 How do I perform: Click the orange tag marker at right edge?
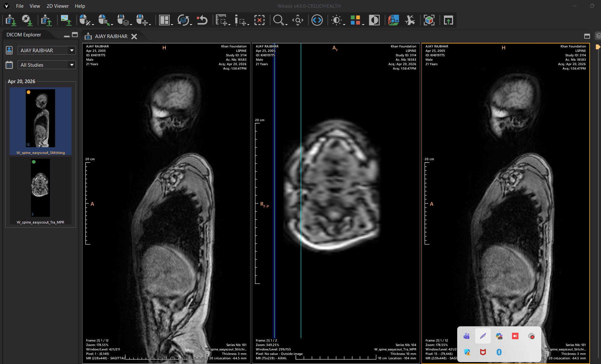click(x=598, y=47)
